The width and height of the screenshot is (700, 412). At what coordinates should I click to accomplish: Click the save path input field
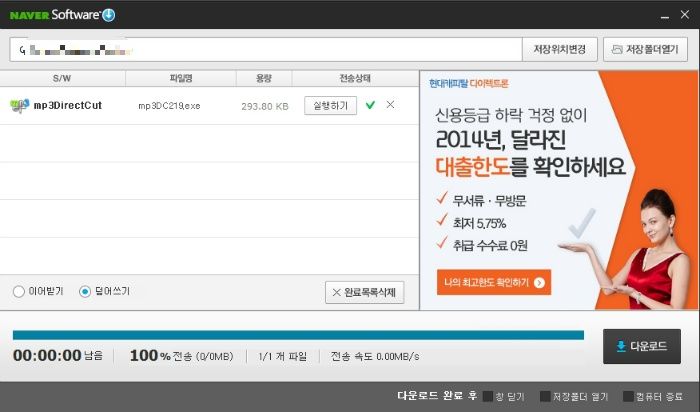pos(266,50)
